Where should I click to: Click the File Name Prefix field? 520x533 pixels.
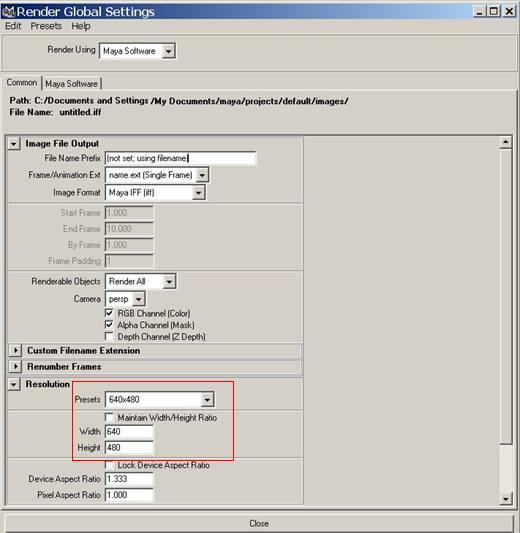pos(180,158)
